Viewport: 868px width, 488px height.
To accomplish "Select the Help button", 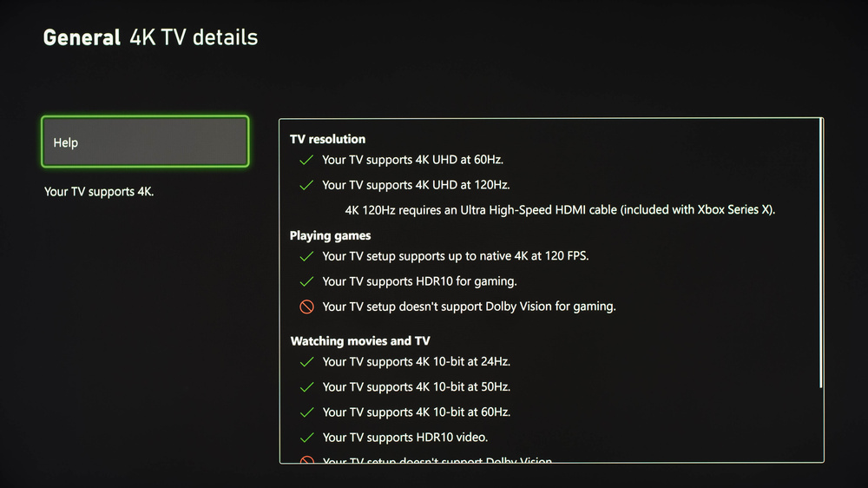I will click(x=145, y=142).
